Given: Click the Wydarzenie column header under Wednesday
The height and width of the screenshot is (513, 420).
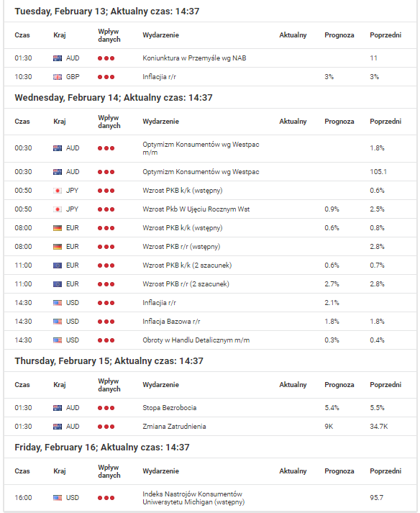Looking at the screenshot, I should [x=160, y=122].
